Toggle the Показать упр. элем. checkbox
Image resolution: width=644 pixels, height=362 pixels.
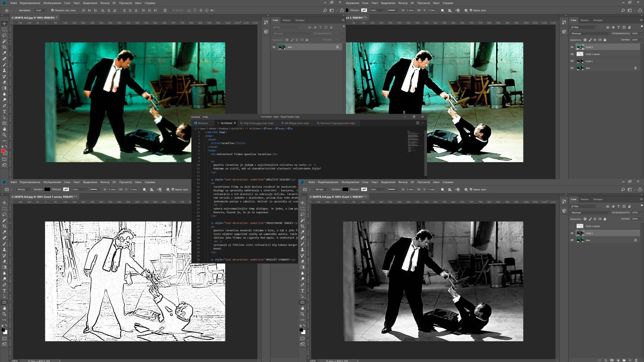(52, 10)
